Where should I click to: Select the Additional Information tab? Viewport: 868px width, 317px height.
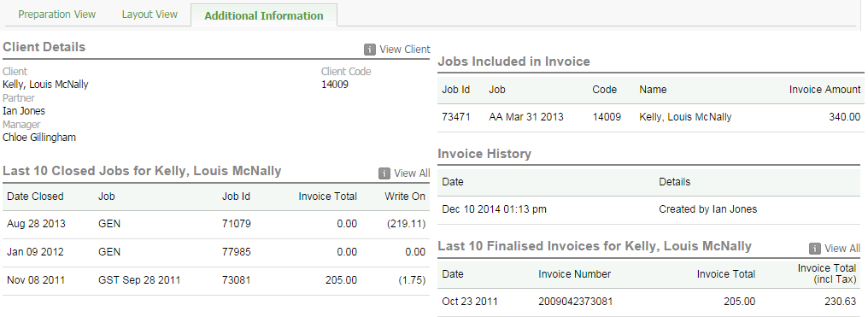263,15
